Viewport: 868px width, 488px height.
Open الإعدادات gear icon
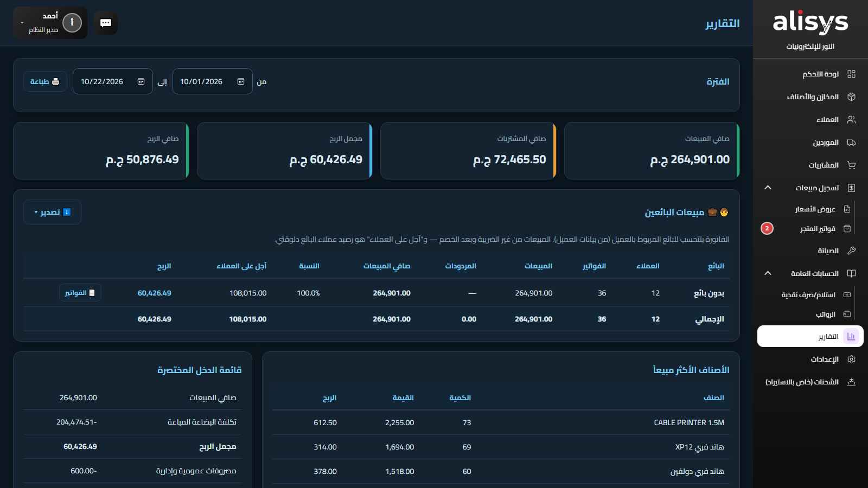851,359
